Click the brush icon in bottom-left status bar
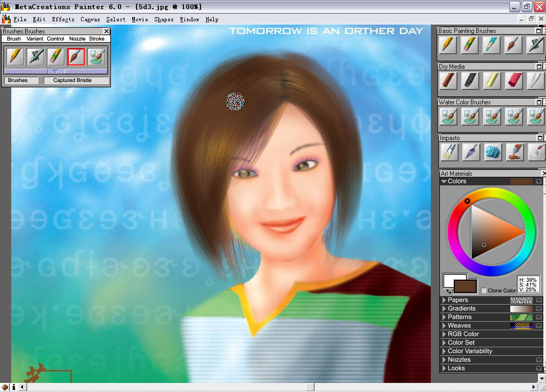 [5, 387]
